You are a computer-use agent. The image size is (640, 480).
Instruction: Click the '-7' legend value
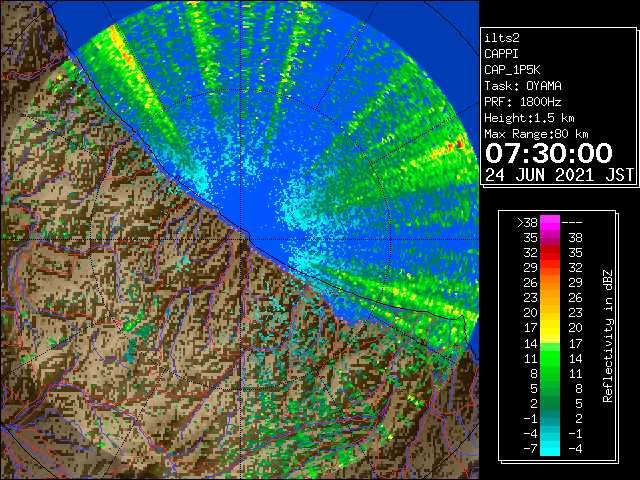coord(530,449)
